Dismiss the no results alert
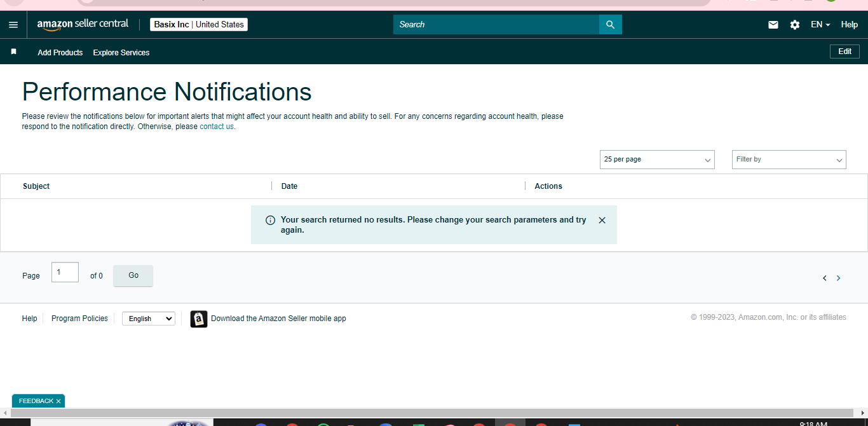 (602, 220)
